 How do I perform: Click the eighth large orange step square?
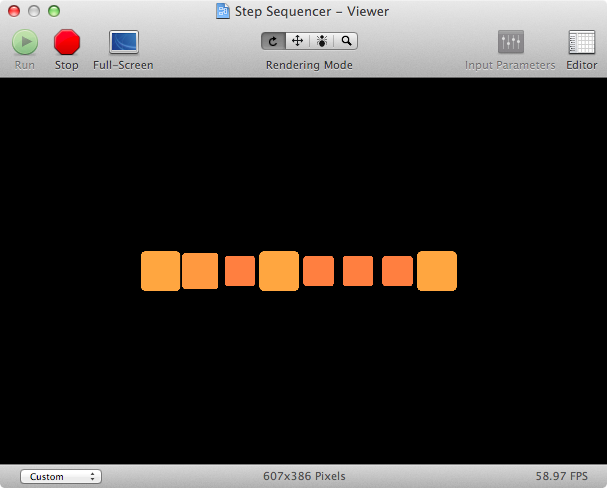(x=437, y=271)
